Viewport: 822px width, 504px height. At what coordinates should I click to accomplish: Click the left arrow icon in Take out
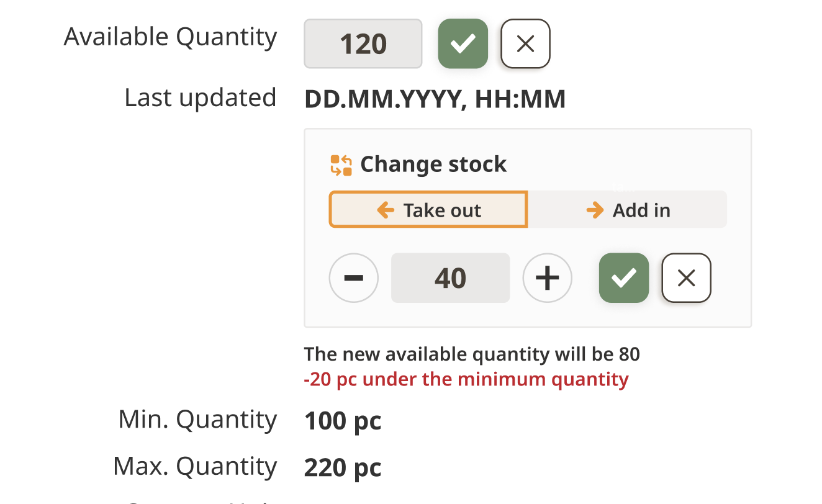point(386,210)
